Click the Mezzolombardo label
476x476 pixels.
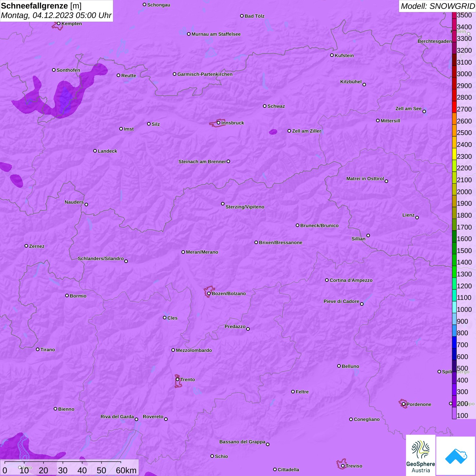tap(194, 350)
